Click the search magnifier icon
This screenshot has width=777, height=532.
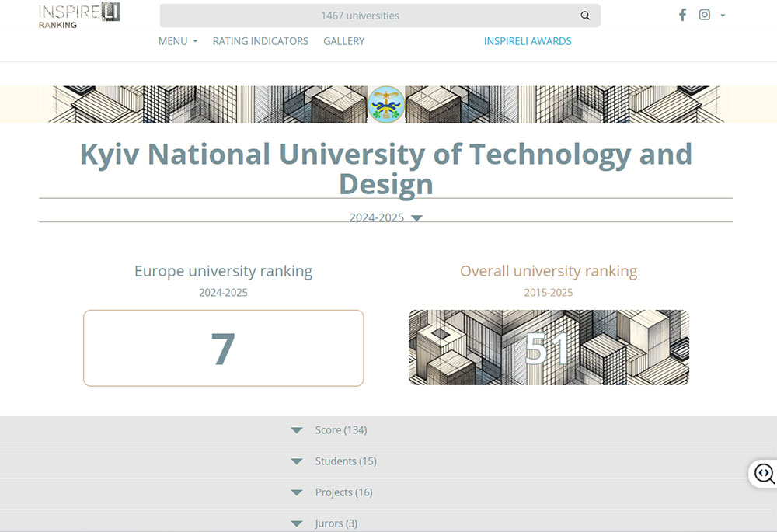585,16
